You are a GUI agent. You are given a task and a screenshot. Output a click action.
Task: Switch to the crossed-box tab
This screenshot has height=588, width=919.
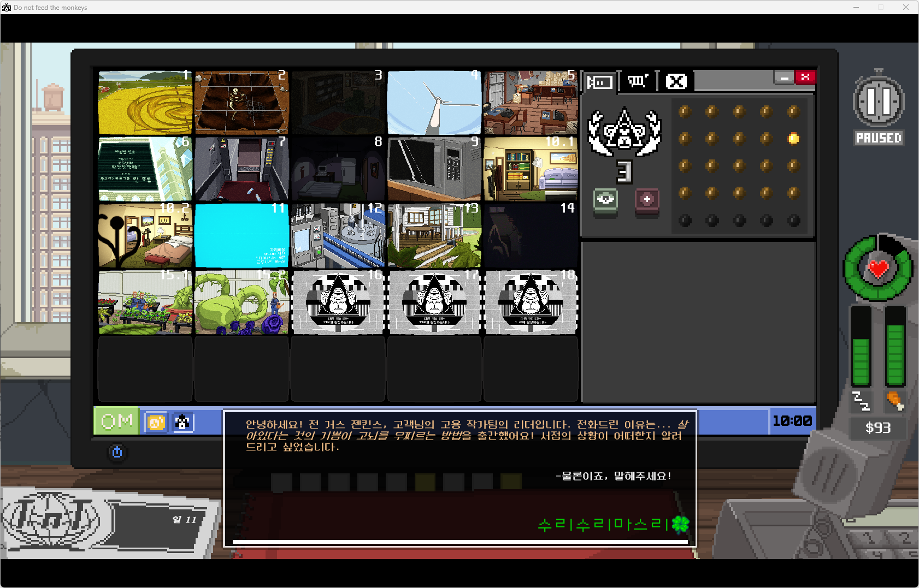tap(676, 81)
